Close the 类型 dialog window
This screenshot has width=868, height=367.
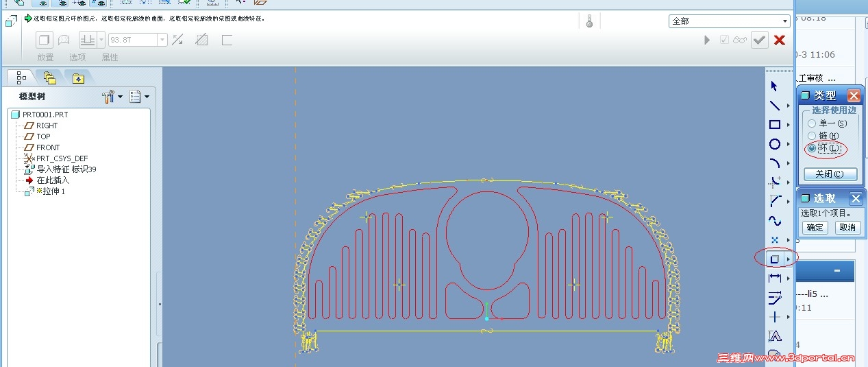[854, 95]
